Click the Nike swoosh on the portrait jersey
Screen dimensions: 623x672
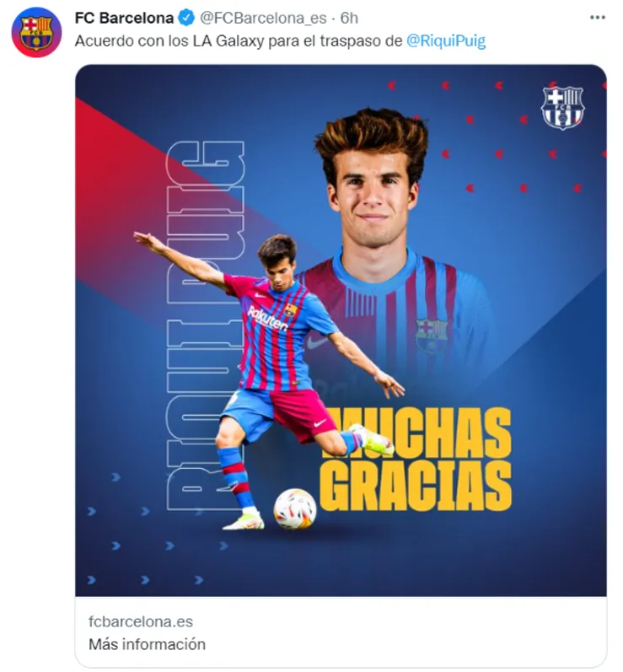[x=317, y=343]
